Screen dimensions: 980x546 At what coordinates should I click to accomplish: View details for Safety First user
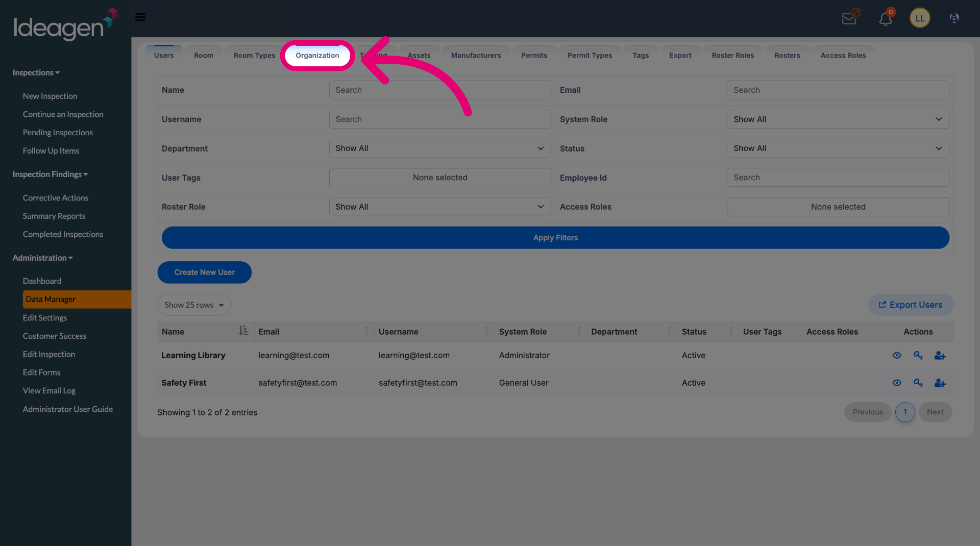click(x=897, y=383)
